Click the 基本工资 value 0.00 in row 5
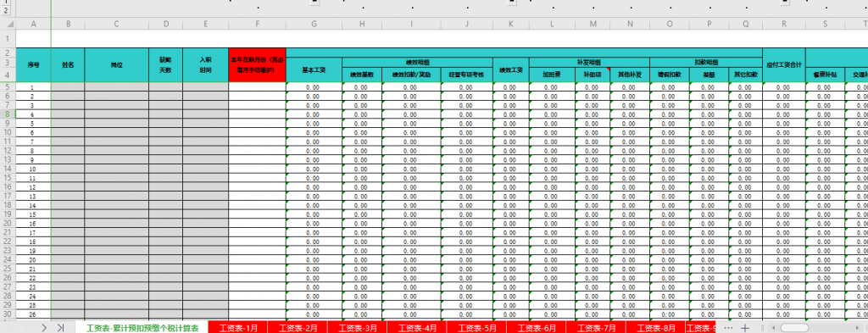Screen dimensions: 868x333 click(314, 87)
